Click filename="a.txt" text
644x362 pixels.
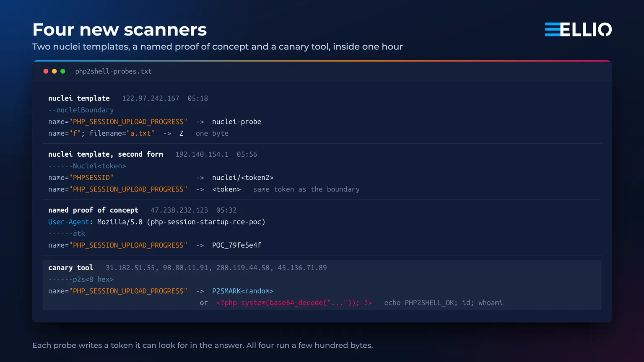coord(122,134)
